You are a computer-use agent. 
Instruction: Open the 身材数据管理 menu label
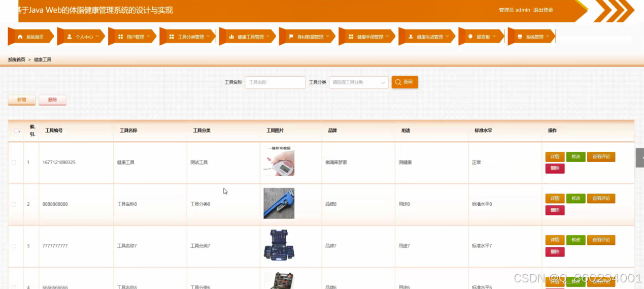click(310, 37)
